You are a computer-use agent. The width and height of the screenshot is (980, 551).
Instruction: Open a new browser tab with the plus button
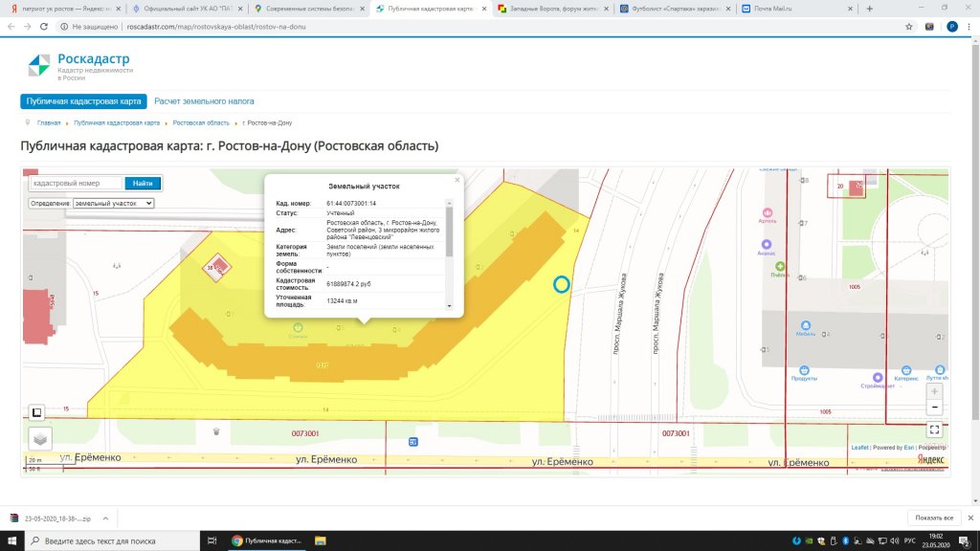click(869, 9)
